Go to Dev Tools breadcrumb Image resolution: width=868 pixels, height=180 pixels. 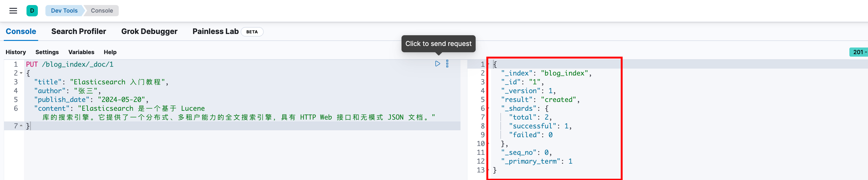64,10
